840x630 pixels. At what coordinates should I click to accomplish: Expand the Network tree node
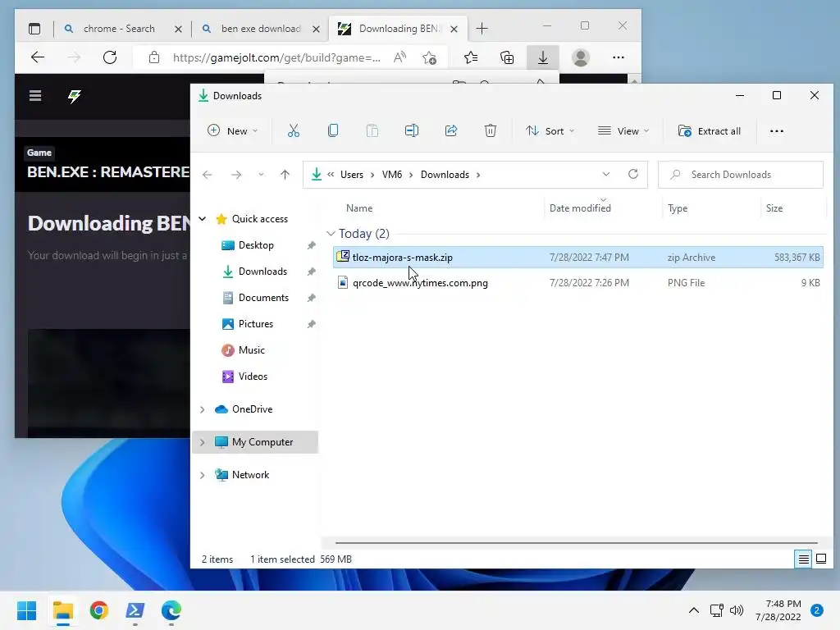(x=203, y=475)
